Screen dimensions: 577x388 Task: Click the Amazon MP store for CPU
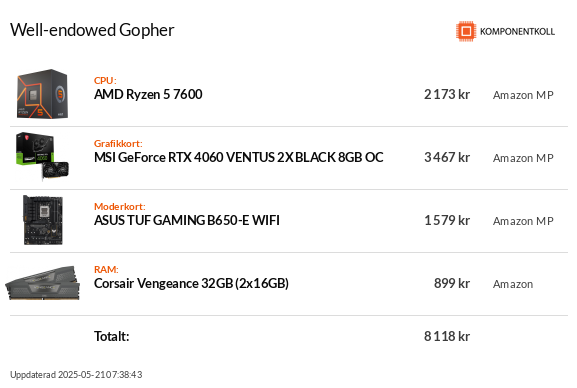(523, 95)
